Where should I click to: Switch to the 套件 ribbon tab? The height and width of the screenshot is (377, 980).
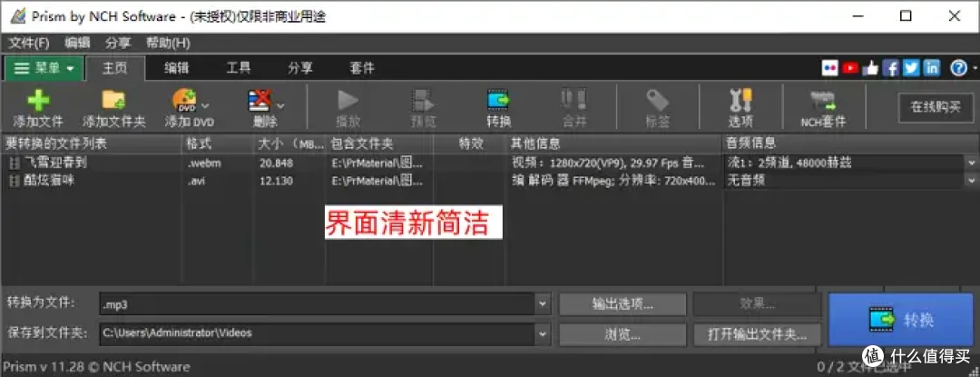362,68
